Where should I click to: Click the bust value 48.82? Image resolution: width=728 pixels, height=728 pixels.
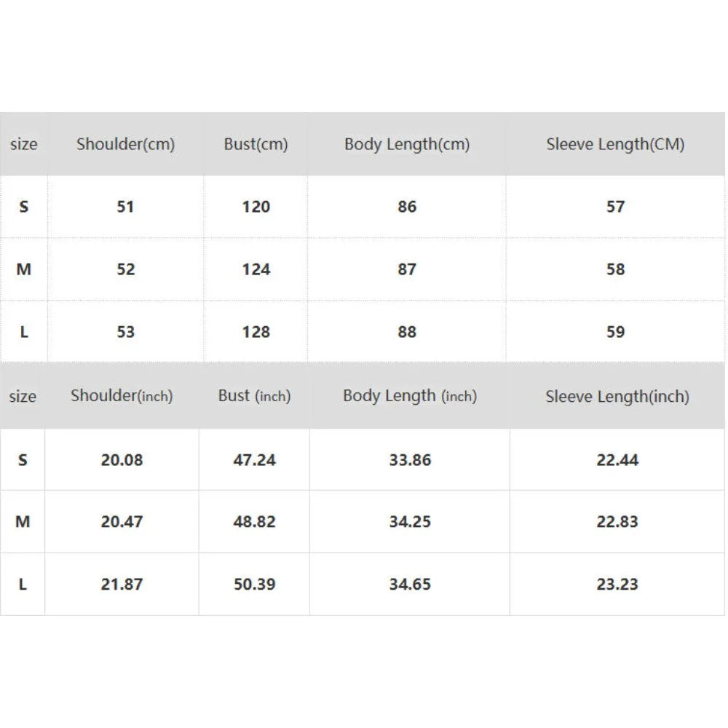[254, 522]
